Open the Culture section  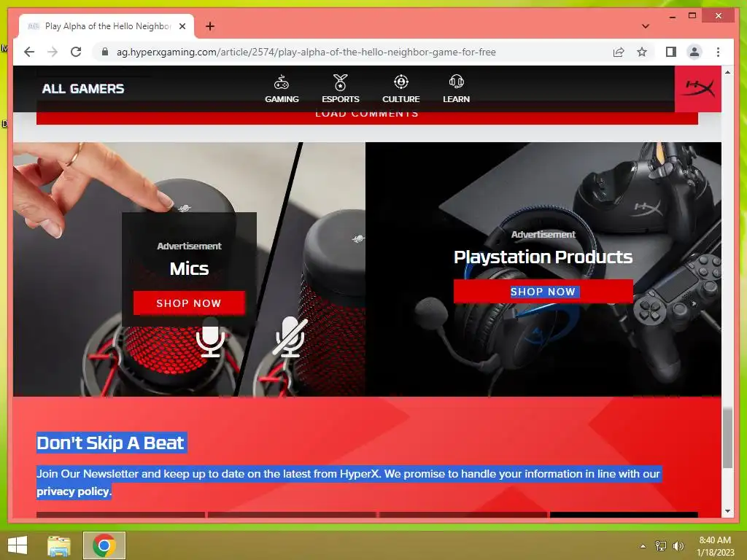(x=400, y=88)
